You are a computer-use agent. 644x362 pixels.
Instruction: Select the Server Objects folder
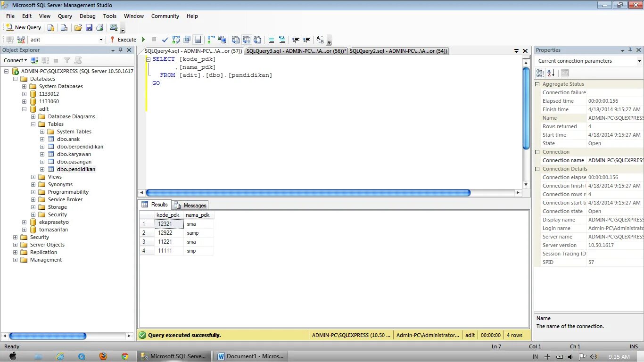pos(47,245)
